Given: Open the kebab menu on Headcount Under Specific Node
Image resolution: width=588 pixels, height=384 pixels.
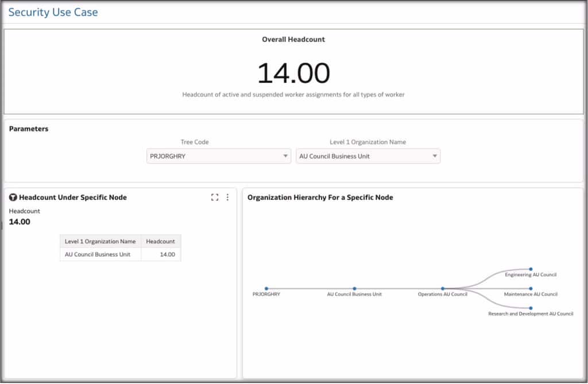Looking at the screenshot, I should tap(227, 197).
